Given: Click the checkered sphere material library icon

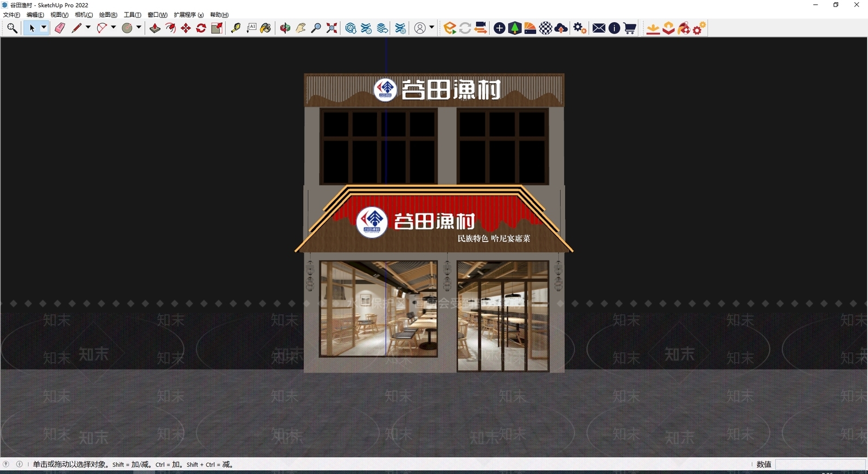Looking at the screenshot, I should (x=546, y=28).
